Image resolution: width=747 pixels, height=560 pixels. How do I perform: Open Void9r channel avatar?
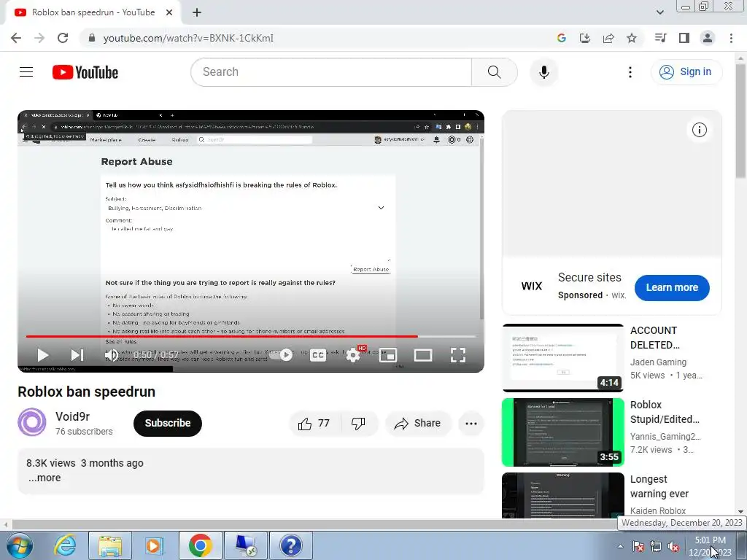[x=32, y=422]
